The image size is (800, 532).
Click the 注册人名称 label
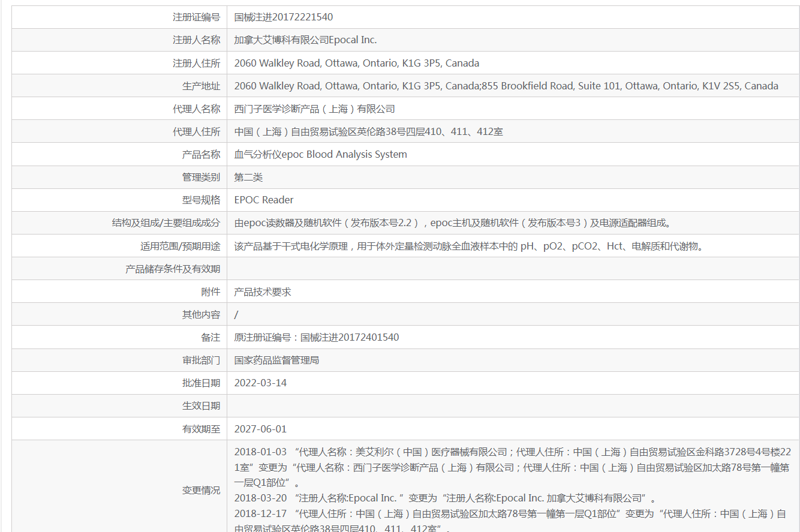point(196,40)
